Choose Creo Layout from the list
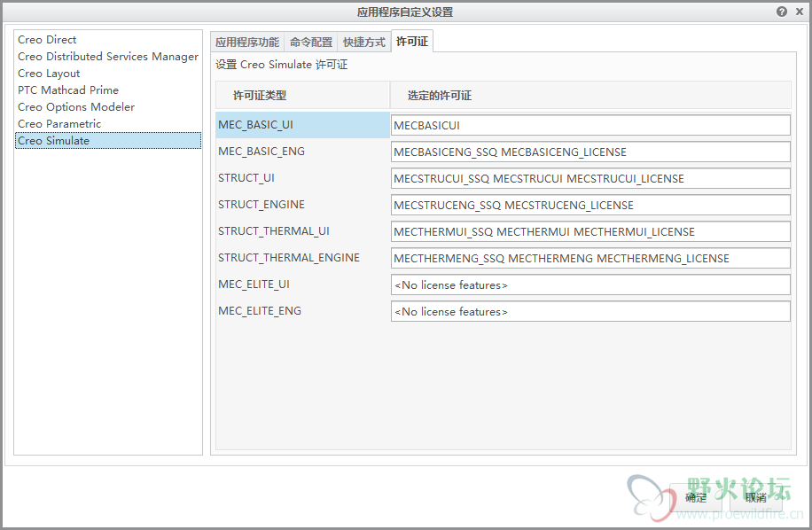Viewport: 812px width, 530px height. (108, 73)
